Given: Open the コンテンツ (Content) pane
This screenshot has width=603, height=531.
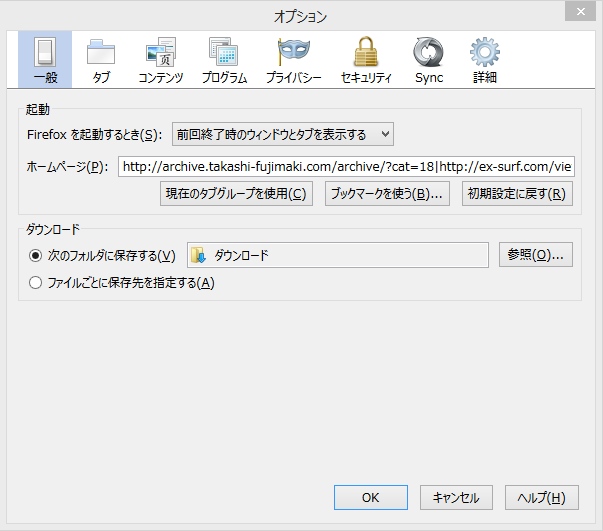Looking at the screenshot, I should (x=161, y=60).
